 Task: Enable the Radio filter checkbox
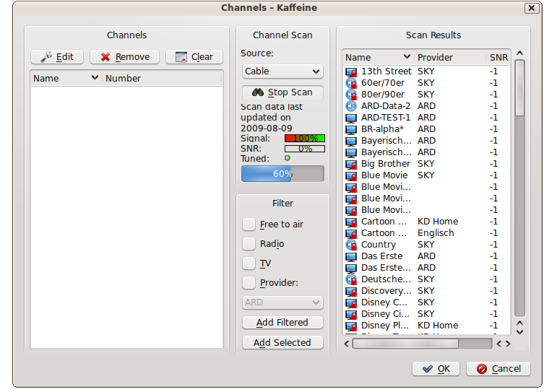pyautogui.click(x=249, y=244)
